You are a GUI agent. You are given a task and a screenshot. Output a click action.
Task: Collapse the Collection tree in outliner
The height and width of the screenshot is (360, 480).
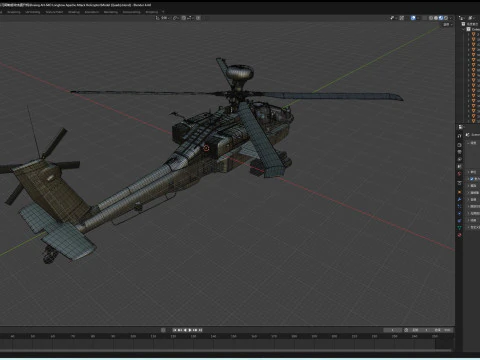point(463,29)
